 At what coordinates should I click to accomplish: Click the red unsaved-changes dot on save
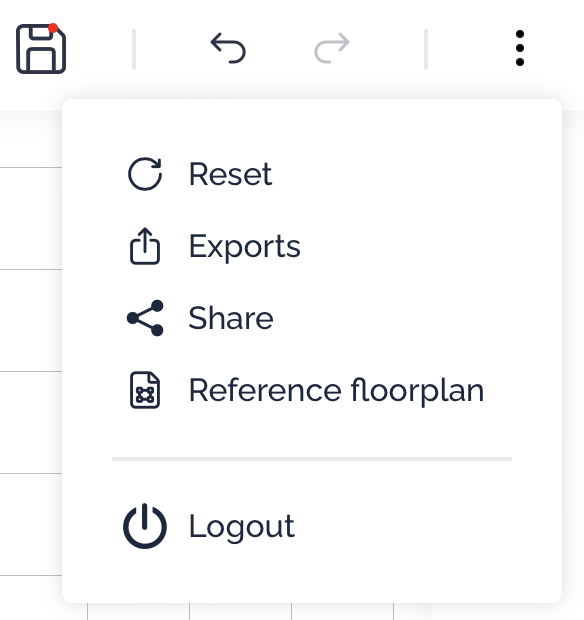(x=53, y=28)
